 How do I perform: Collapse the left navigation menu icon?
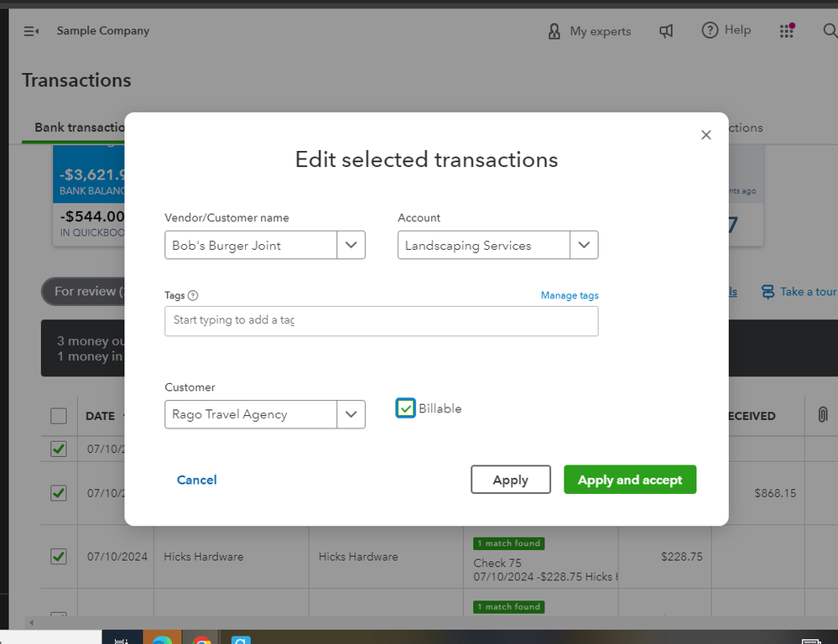(31, 31)
